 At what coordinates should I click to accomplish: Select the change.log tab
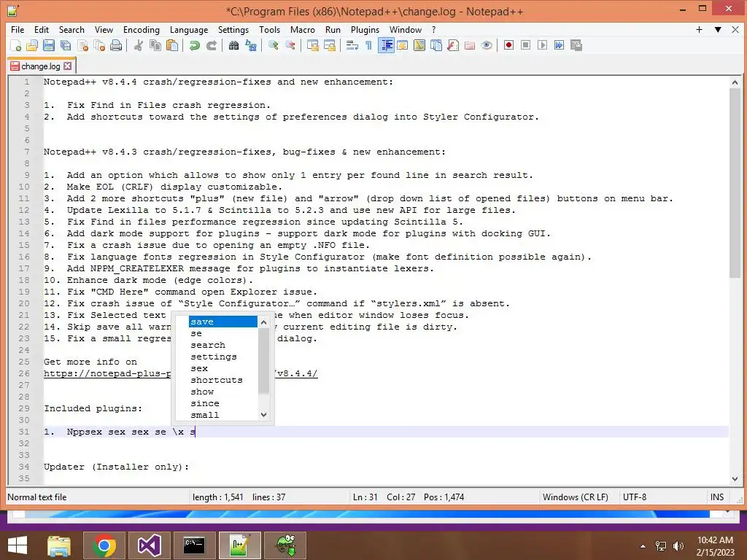pyautogui.click(x=41, y=66)
